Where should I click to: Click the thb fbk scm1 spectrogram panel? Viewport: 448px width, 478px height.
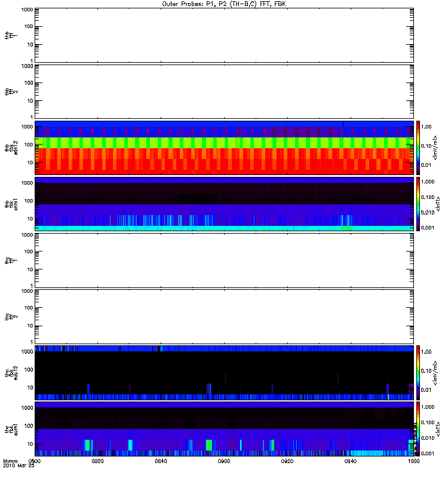[224, 204]
